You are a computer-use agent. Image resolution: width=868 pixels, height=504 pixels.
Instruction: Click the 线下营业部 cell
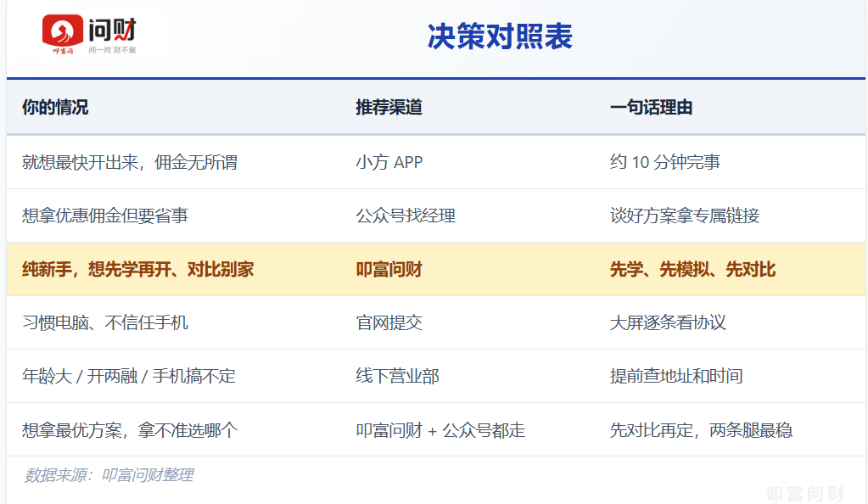point(397,376)
